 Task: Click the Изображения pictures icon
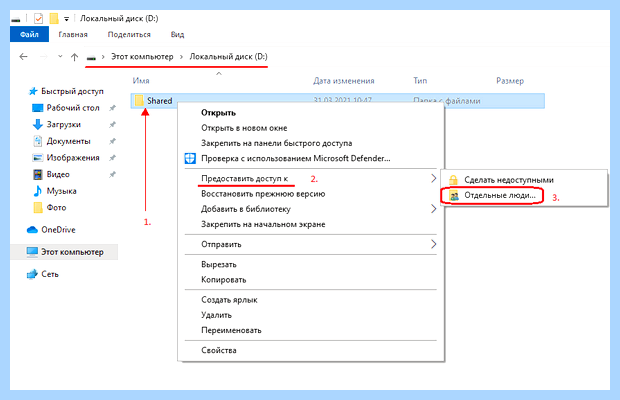[38, 158]
